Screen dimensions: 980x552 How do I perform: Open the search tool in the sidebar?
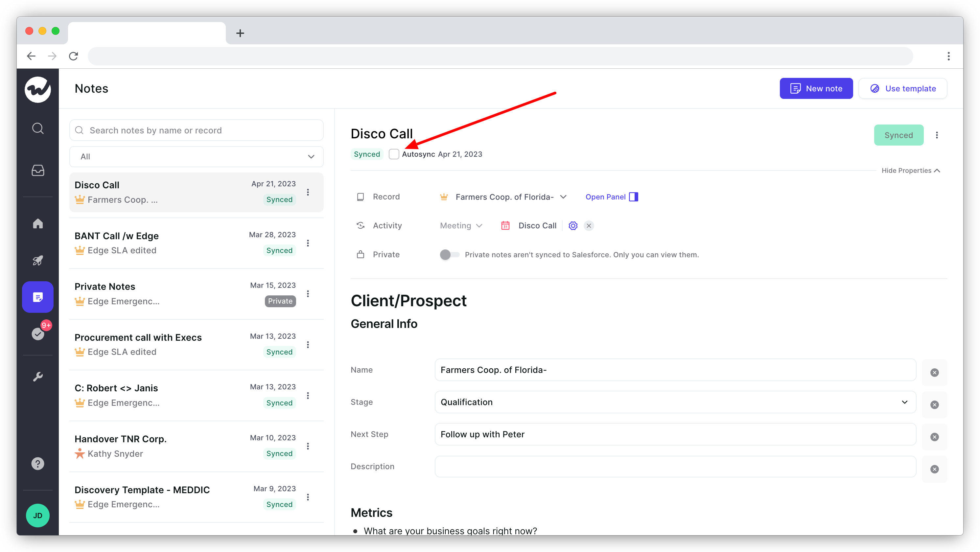coord(38,128)
